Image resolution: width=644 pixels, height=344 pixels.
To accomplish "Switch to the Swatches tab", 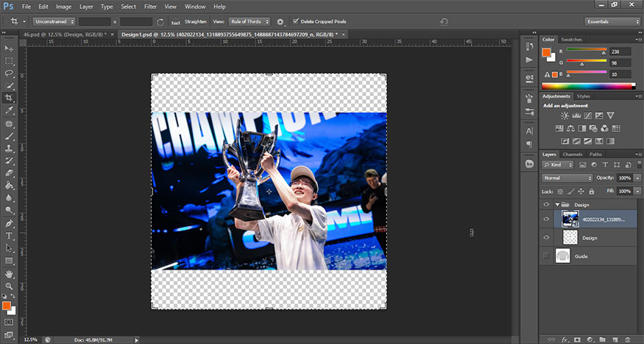I will 571,40.
